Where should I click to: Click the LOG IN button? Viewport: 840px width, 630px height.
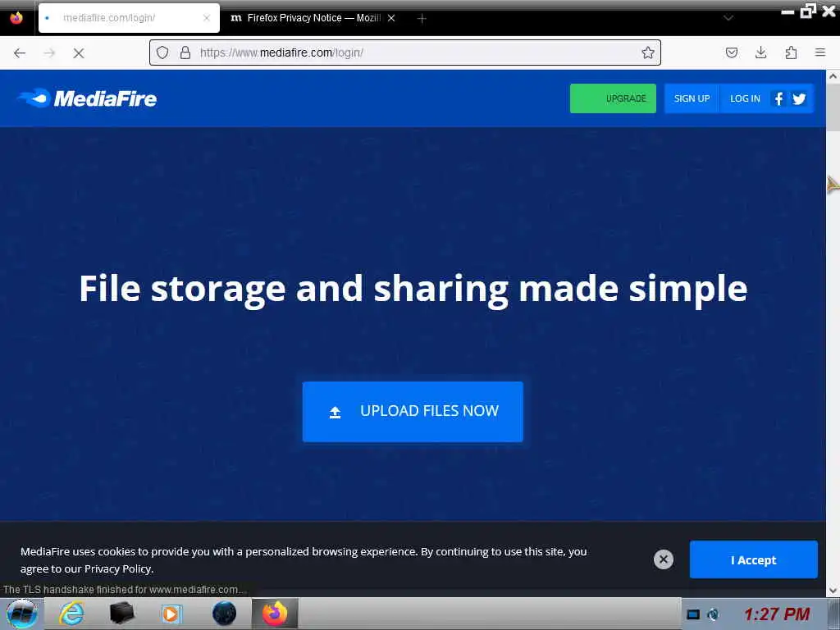tap(745, 98)
